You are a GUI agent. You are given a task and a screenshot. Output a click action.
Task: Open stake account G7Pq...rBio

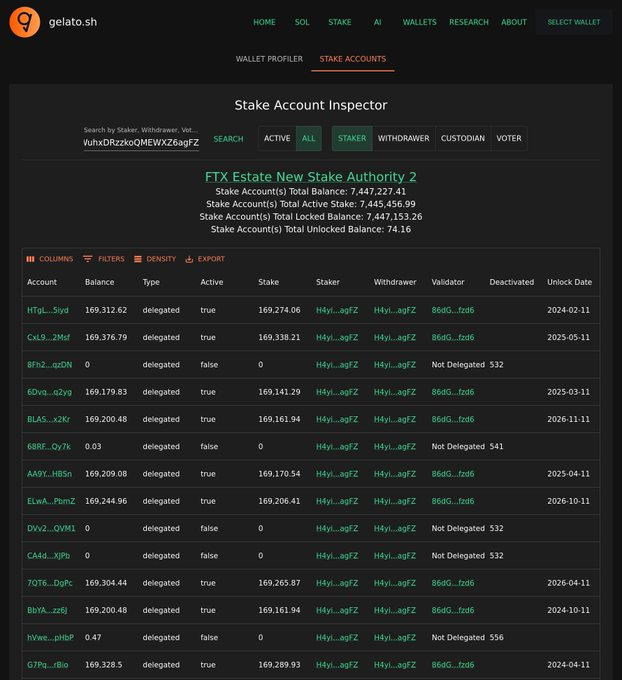point(48,665)
